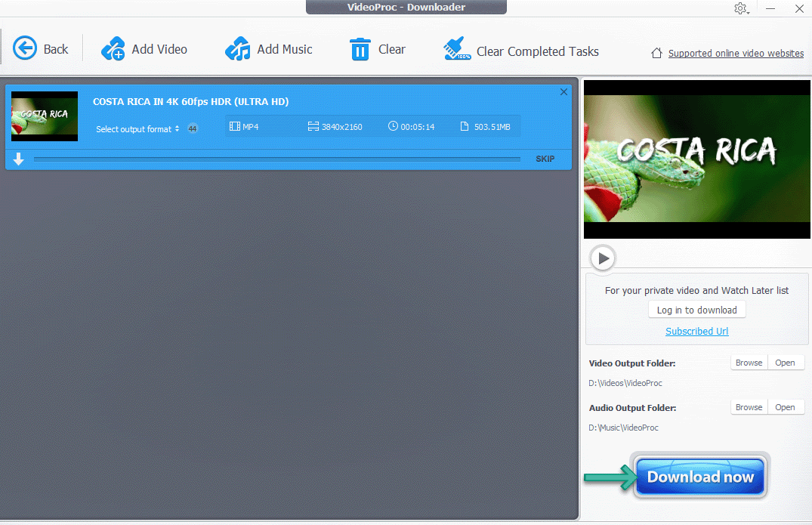Click the download arrow icon on task row

coord(19,159)
